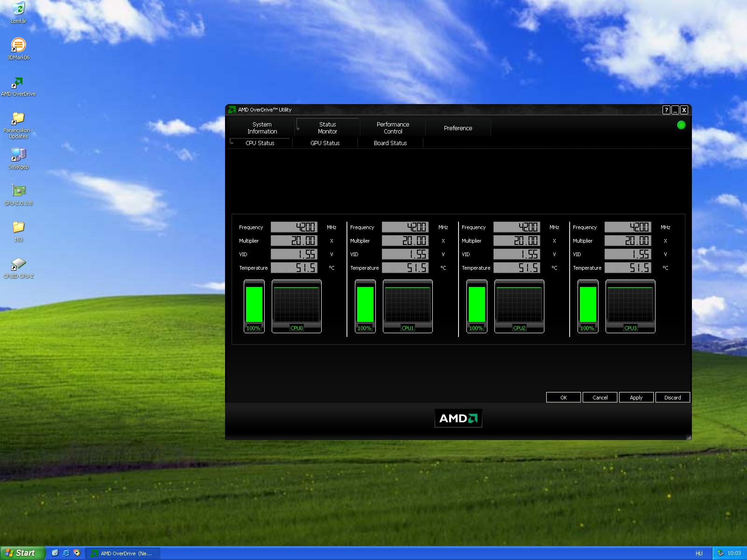The image size is (747, 560).
Task: Click the first core's Multiplier 20.00 readout
Action: tap(294, 241)
